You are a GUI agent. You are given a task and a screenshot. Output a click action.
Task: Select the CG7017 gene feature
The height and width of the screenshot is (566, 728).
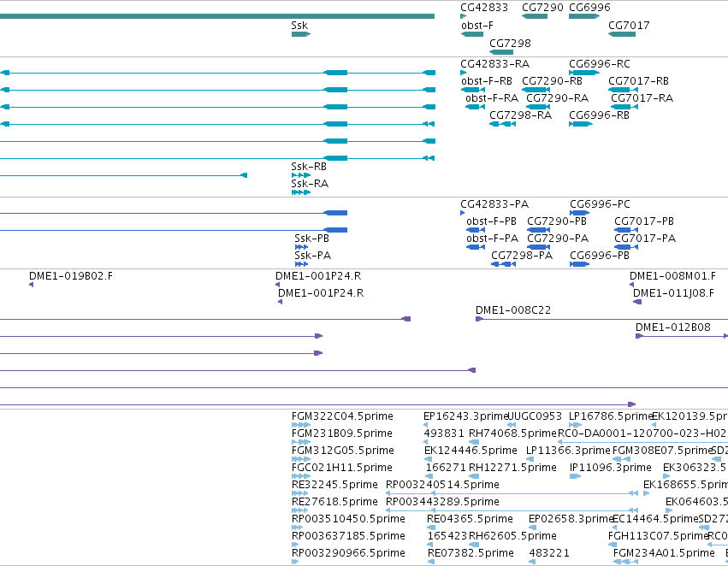(x=622, y=34)
